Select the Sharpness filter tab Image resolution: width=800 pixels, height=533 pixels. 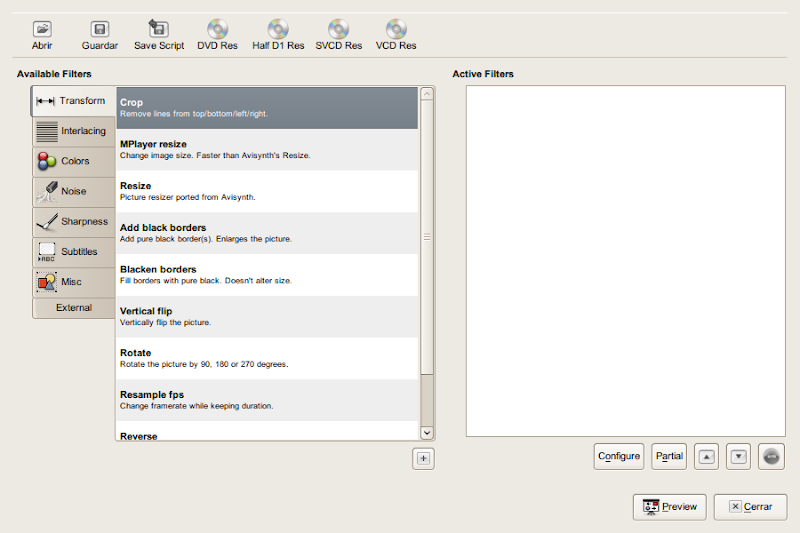pyautogui.click(x=73, y=221)
